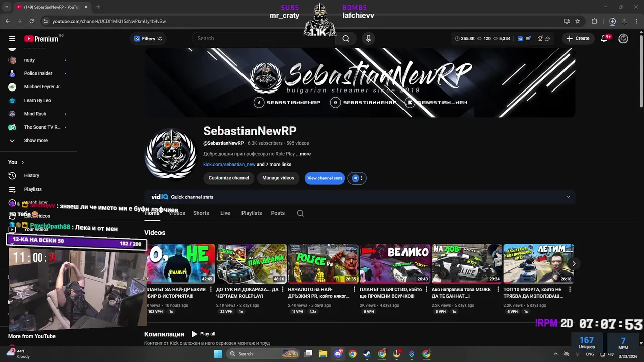Open vidIQ trophy achievements icon
Image resolution: width=644 pixels, height=362 pixels.
tap(540, 38)
